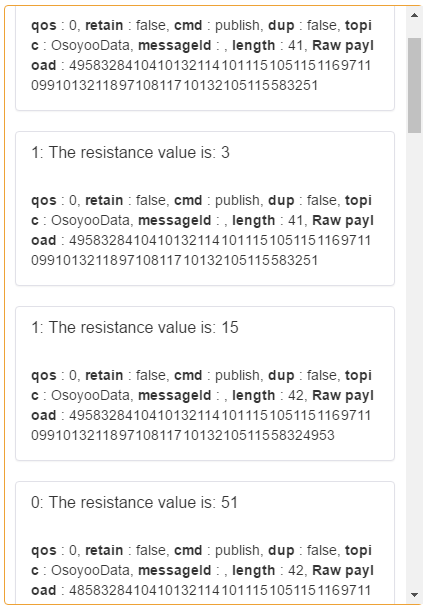Click the scrollbar track below the thumb

tap(414, 359)
